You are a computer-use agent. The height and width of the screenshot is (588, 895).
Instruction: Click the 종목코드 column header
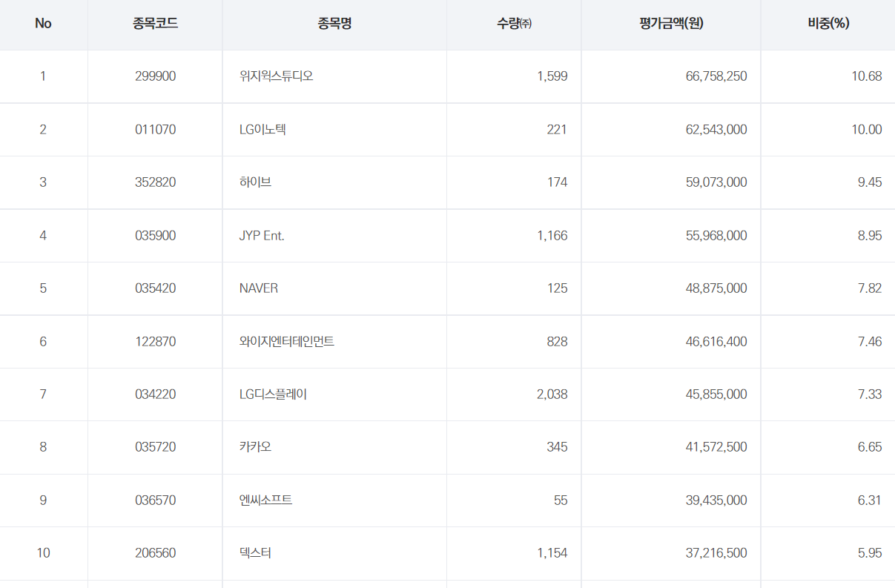(155, 24)
